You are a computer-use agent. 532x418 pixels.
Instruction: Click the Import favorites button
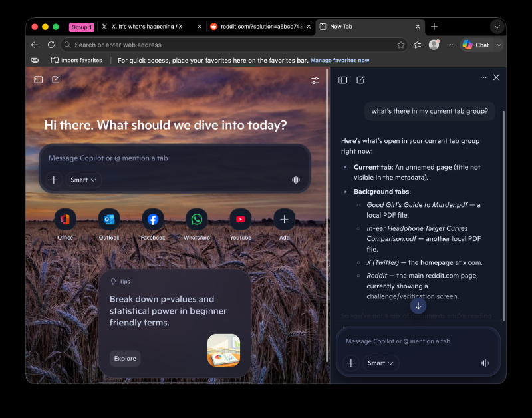pyautogui.click(x=76, y=60)
